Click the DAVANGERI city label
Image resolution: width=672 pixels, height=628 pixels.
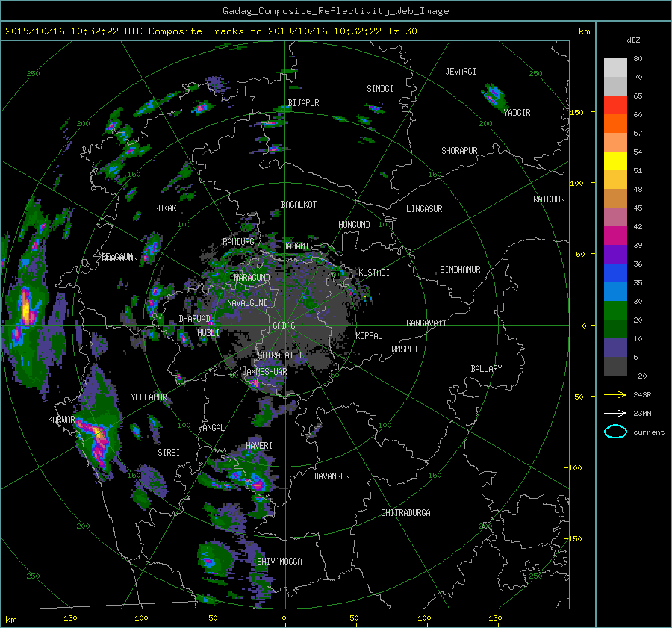click(x=334, y=476)
